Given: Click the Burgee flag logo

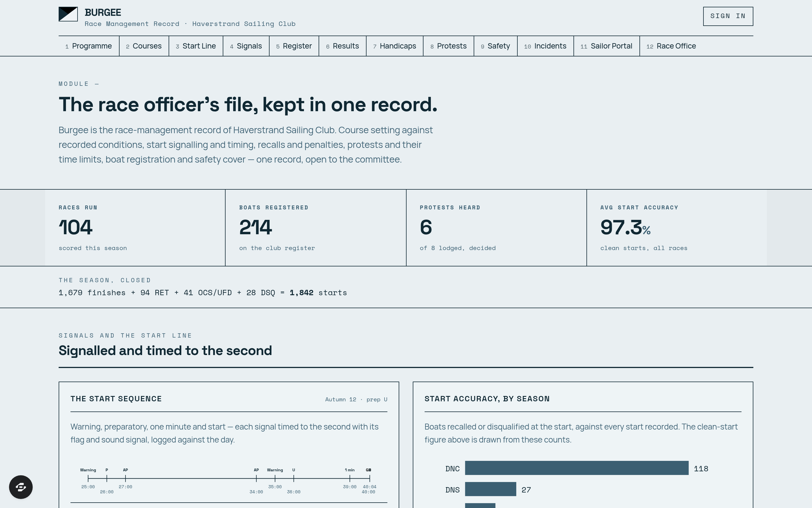Looking at the screenshot, I should pyautogui.click(x=68, y=14).
